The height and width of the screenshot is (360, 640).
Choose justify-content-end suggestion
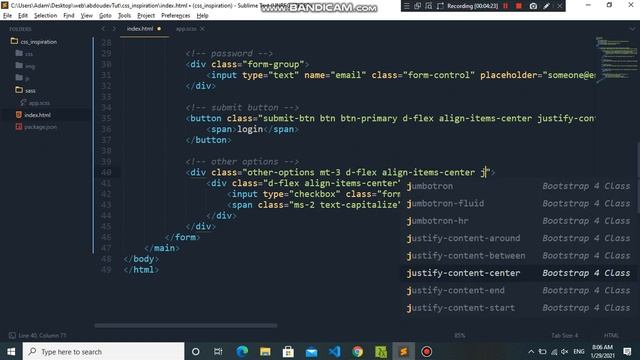click(x=518, y=291)
